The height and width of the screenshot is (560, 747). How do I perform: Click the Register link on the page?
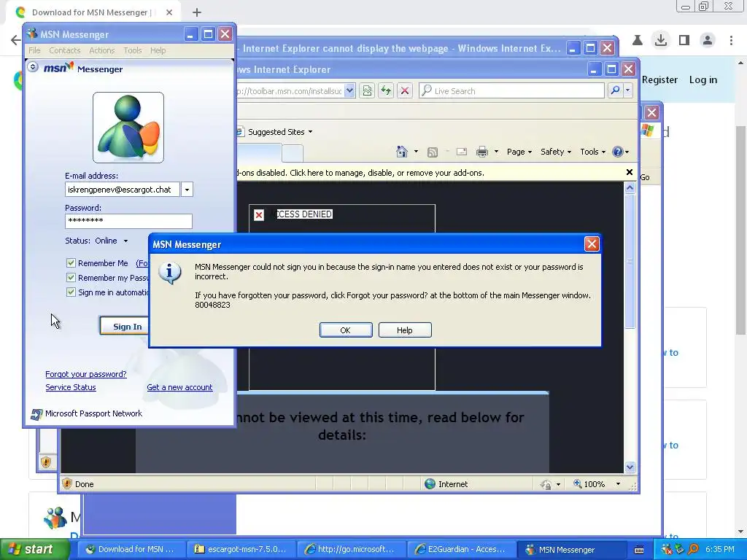point(659,80)
